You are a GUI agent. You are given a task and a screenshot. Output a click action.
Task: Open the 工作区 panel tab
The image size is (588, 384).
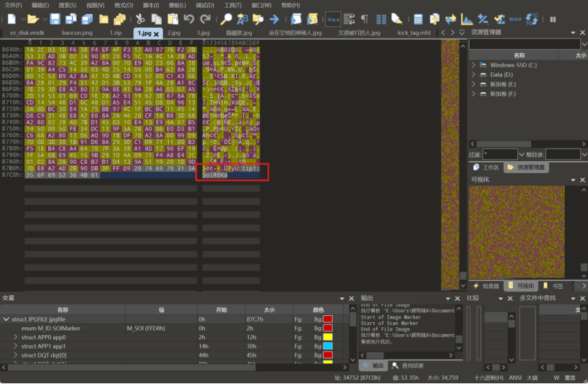pos(490,168)
